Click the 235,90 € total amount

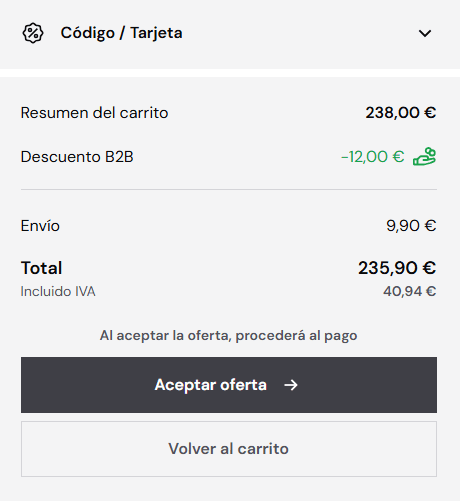pyautogui.click(x=397, y=268)
